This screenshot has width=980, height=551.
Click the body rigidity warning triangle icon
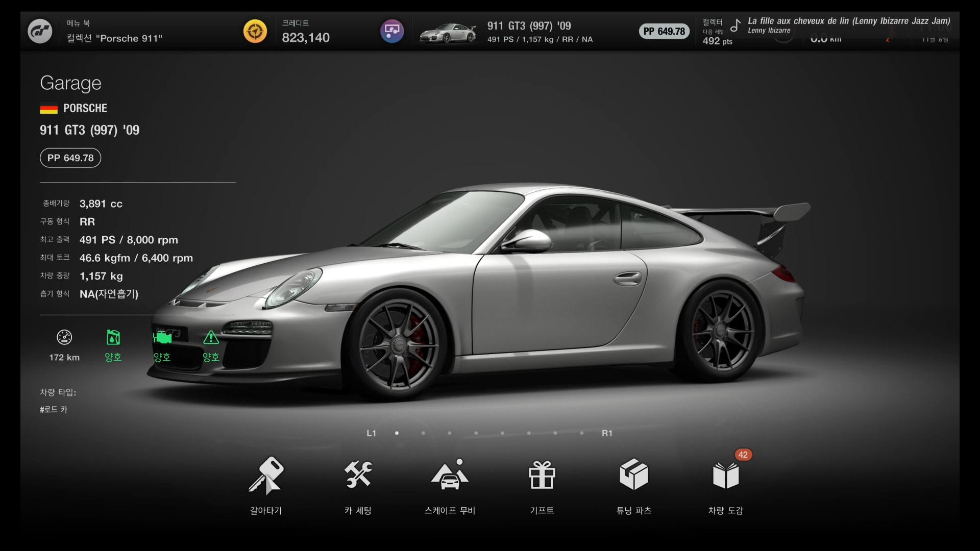[x=211, y=338]
